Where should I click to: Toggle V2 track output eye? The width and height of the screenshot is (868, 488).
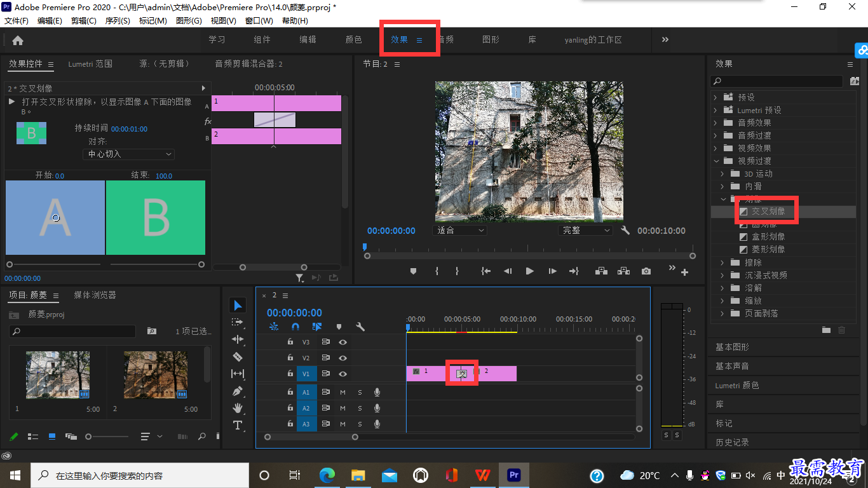point(342,358)
